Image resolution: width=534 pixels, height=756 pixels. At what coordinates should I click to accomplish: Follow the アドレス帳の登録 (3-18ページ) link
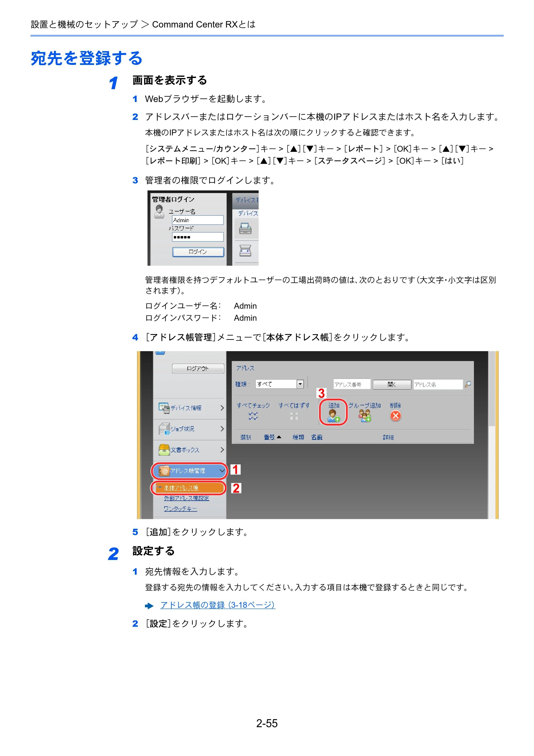click(218, 605)
